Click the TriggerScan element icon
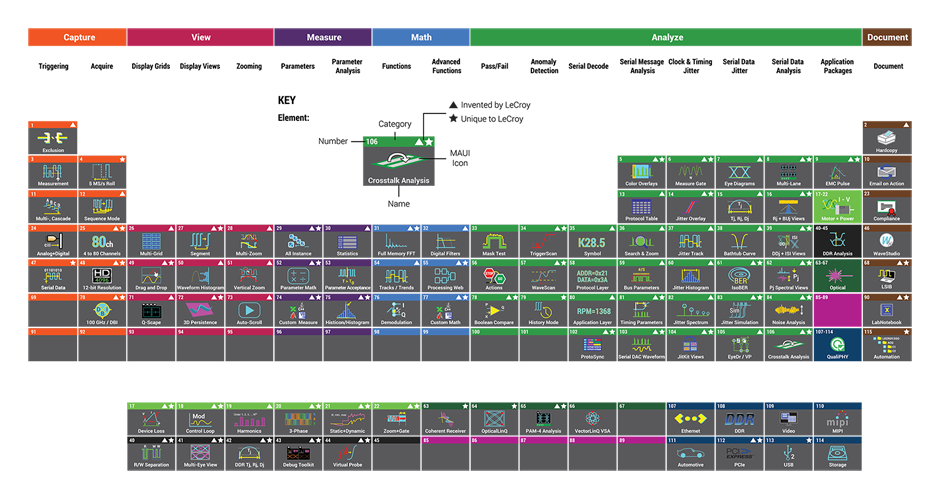 click(x=543, y=242)
